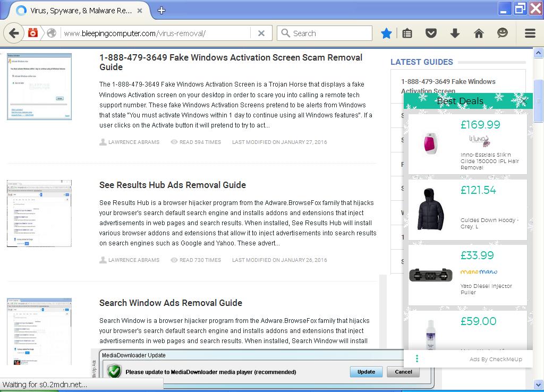Open the £59.00 deal item
The height and width of the screenshot is (392, 544).
pyautogui.click(x=467, y=330)
